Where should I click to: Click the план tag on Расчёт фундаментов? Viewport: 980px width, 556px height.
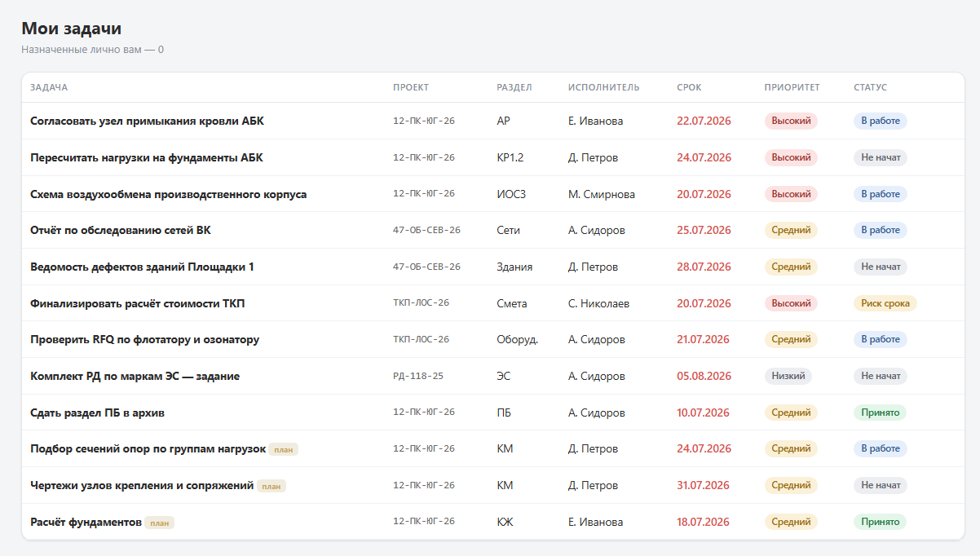[160, 523]
